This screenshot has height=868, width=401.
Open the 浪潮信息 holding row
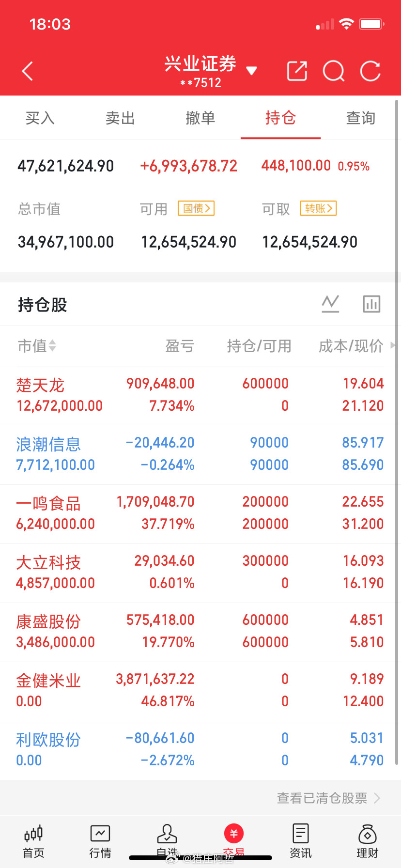pos(200,455)
